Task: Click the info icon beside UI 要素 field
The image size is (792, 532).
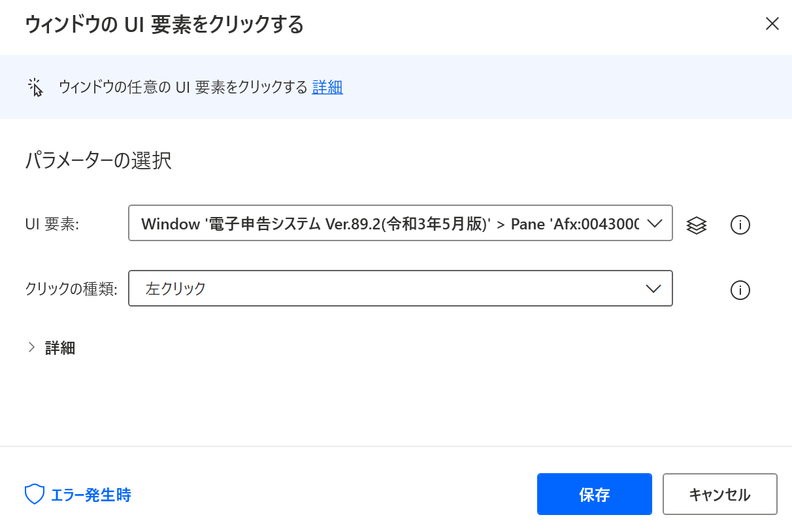Action: 740,225
